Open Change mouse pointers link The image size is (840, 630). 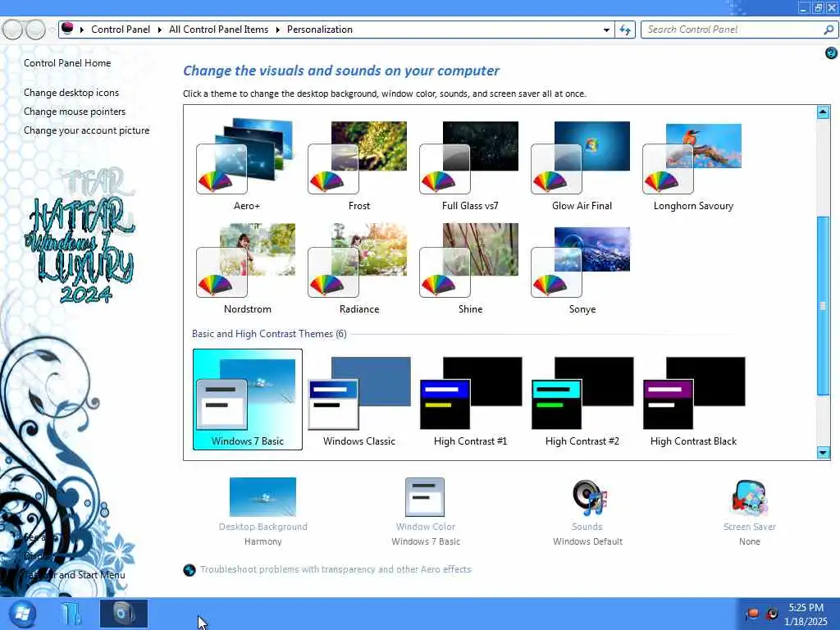(x=75, y=112)
